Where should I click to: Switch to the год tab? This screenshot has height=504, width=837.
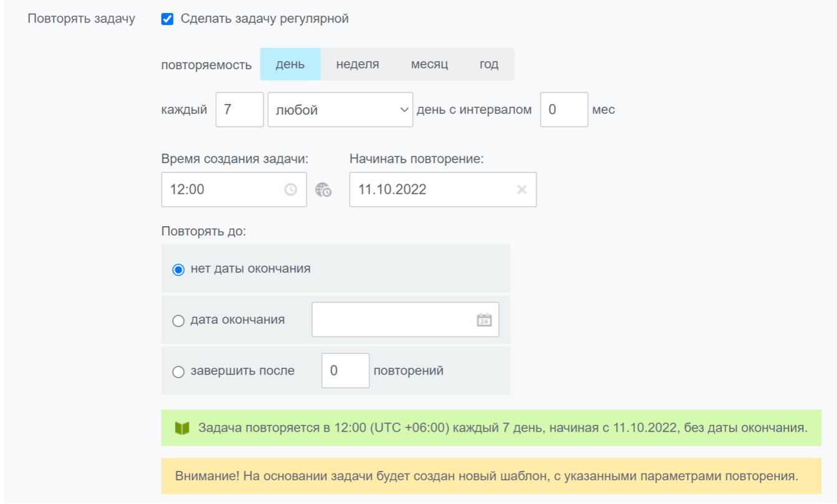click(490, 64)
